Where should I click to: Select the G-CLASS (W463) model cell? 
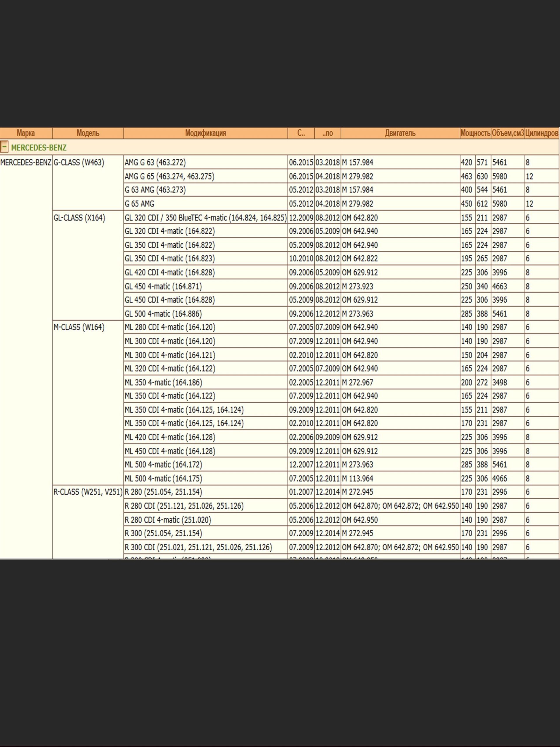[x=79, y=163]
